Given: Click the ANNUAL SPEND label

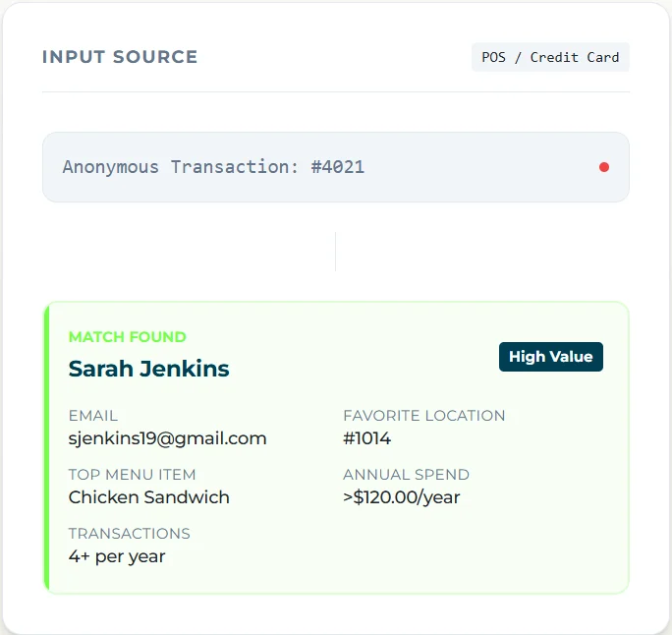Looking at the screenshot, I should 406,475.
